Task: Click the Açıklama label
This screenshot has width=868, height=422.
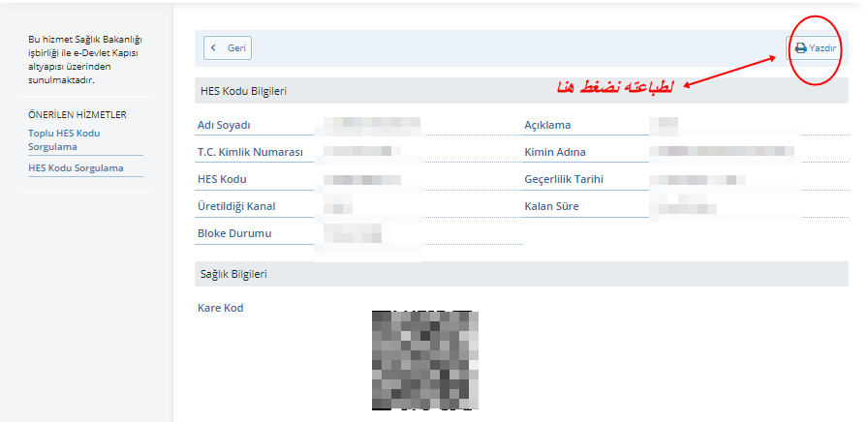Action: tap(547, 125)
